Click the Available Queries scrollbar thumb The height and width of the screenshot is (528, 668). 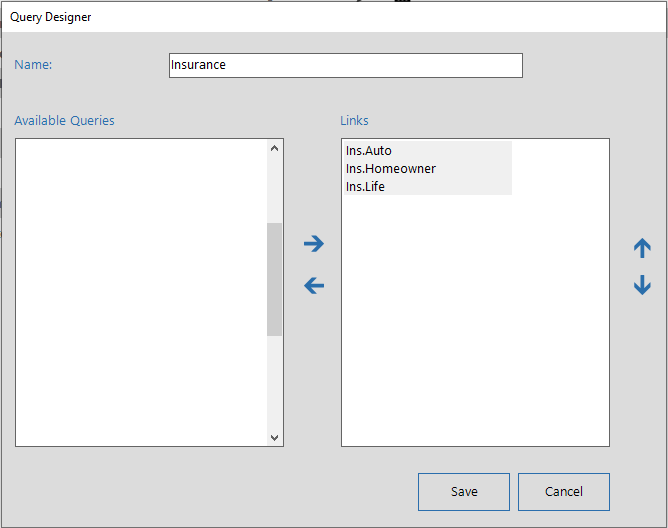(275, 279)
